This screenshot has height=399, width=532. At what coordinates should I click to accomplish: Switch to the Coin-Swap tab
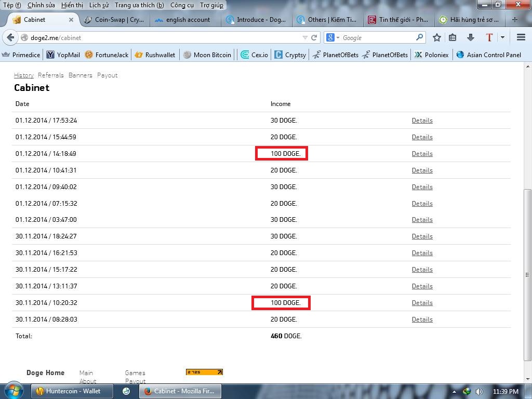[115, 20]
